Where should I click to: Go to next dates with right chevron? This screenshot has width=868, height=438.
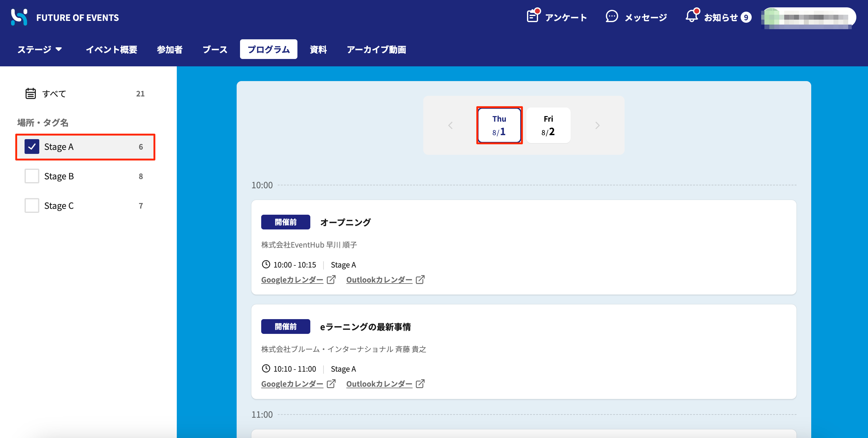coord(597,125)
